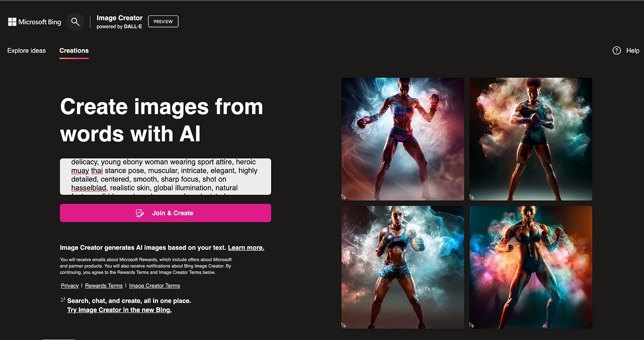The image size is (644, 340).
Task: Click 'Search, chat, and create, all in one place.' text
Action: click(129, 301)
